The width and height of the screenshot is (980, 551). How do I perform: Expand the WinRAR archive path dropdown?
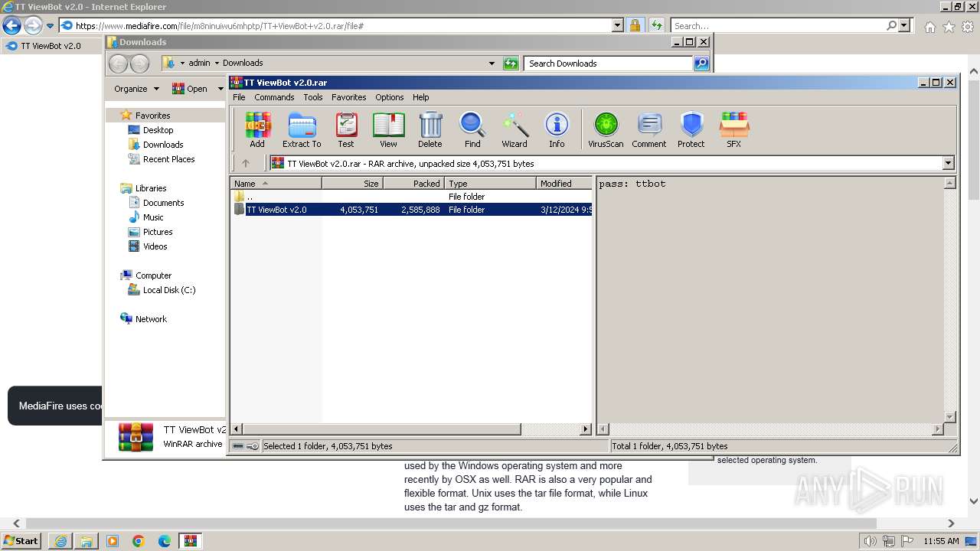point(949,163)
